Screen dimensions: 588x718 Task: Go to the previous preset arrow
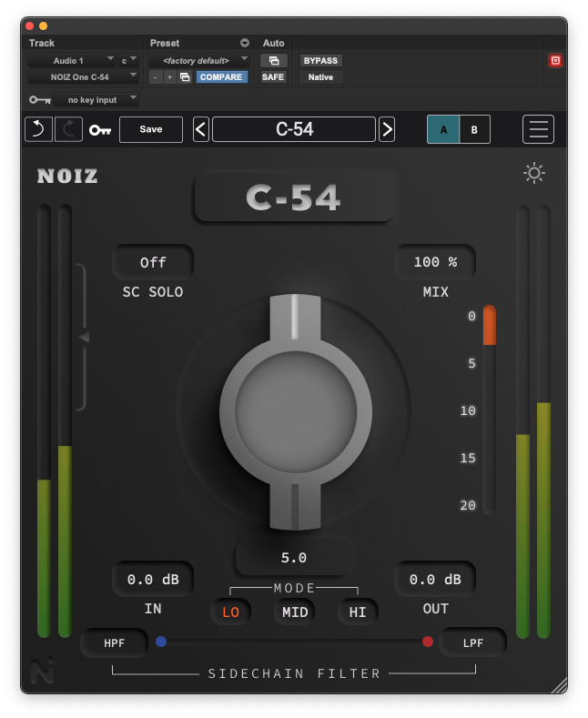pos(201,129)
